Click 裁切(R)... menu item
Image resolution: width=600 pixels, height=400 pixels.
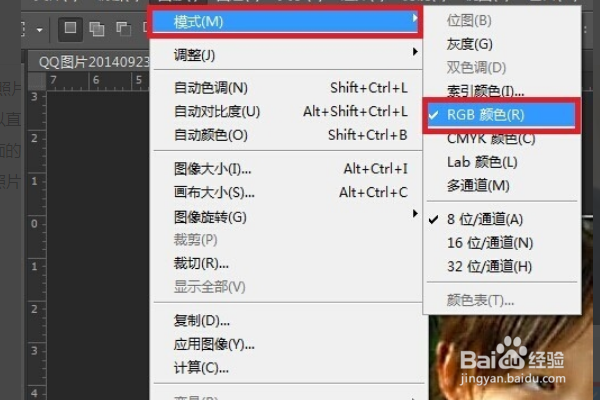tap(288, 263)
